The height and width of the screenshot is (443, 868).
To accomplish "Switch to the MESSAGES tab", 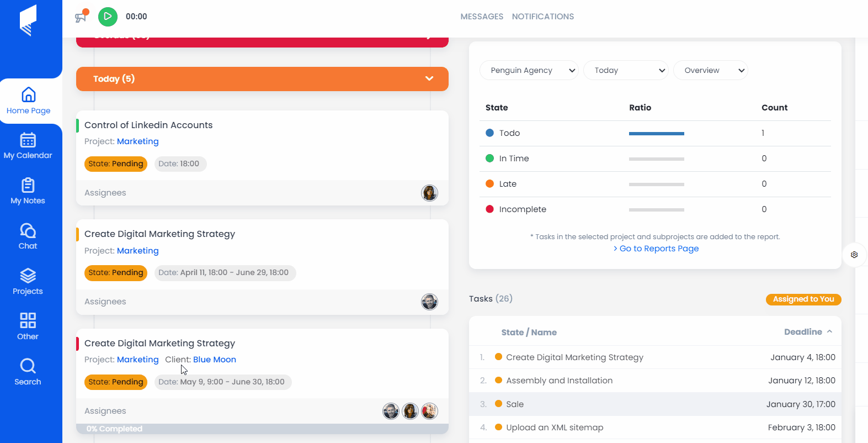I will coord(482,17).
